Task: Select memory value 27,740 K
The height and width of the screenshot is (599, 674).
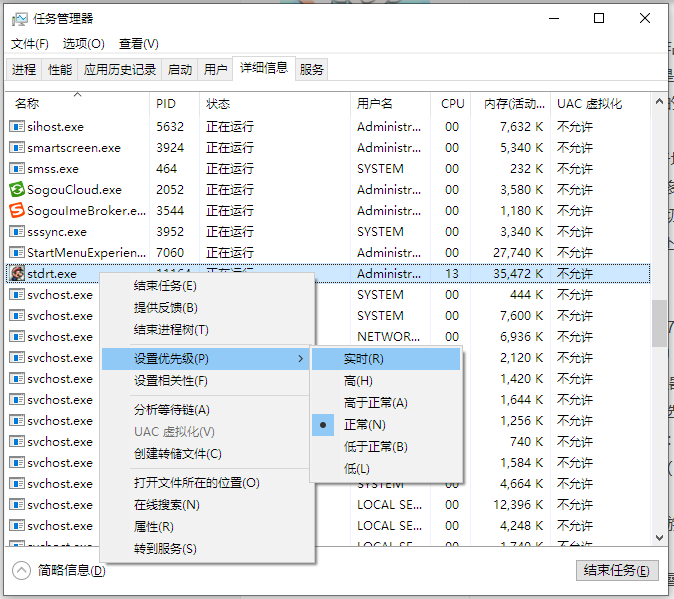Action: click(518, 253)
